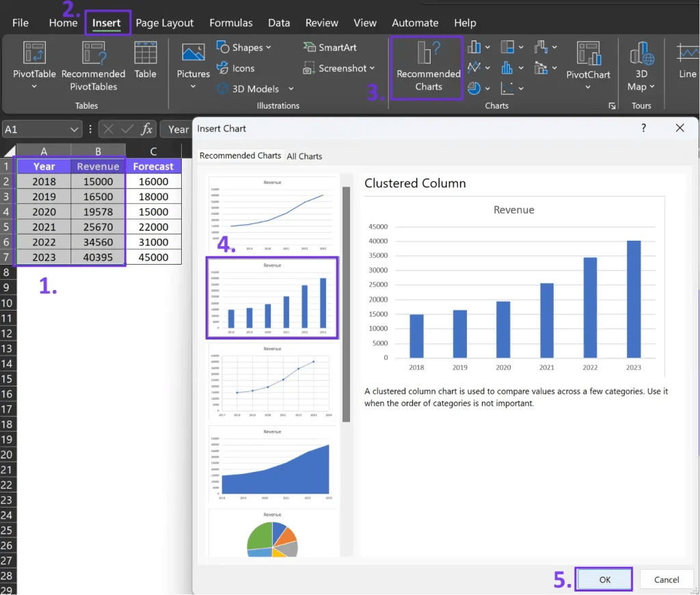Switch to the All Charts tab
Viewport: 700px width, 595px height.
pos(305,156)
